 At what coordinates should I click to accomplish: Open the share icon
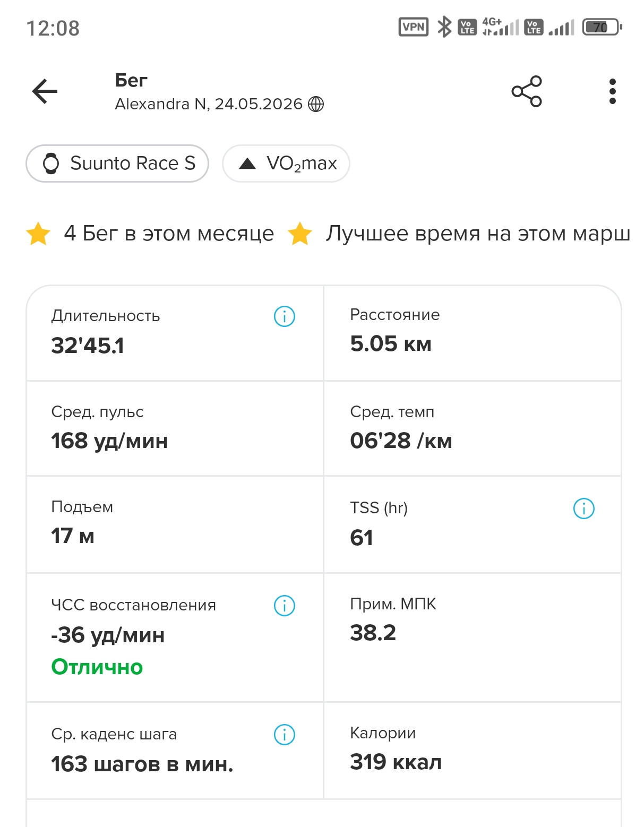pyautogui.click(x=526, y=91)
